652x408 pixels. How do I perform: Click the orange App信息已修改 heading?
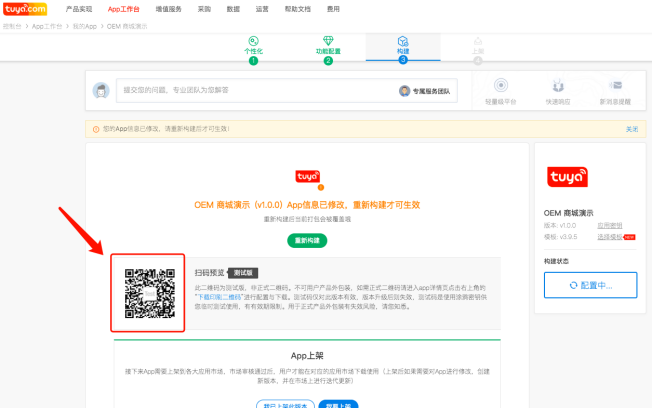[x=307, y=205]
